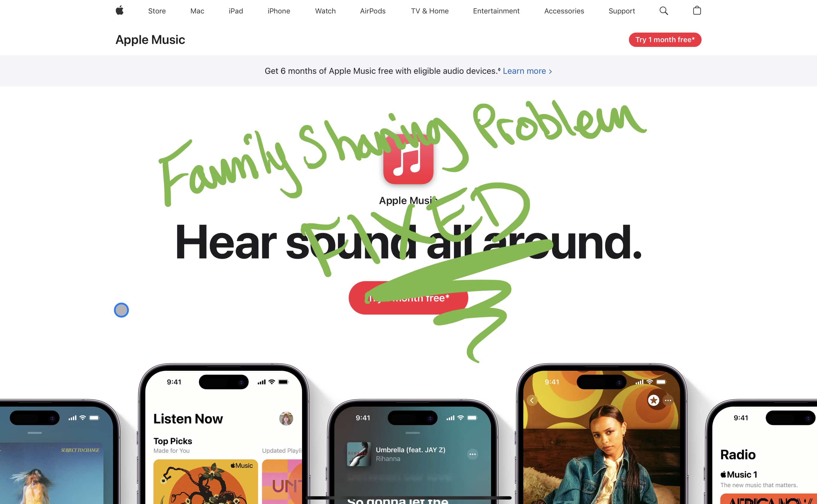This screenshot has height=504, width=817.
Task: Click the Mac navigation dropdown
Action: [x=197, y=10]
